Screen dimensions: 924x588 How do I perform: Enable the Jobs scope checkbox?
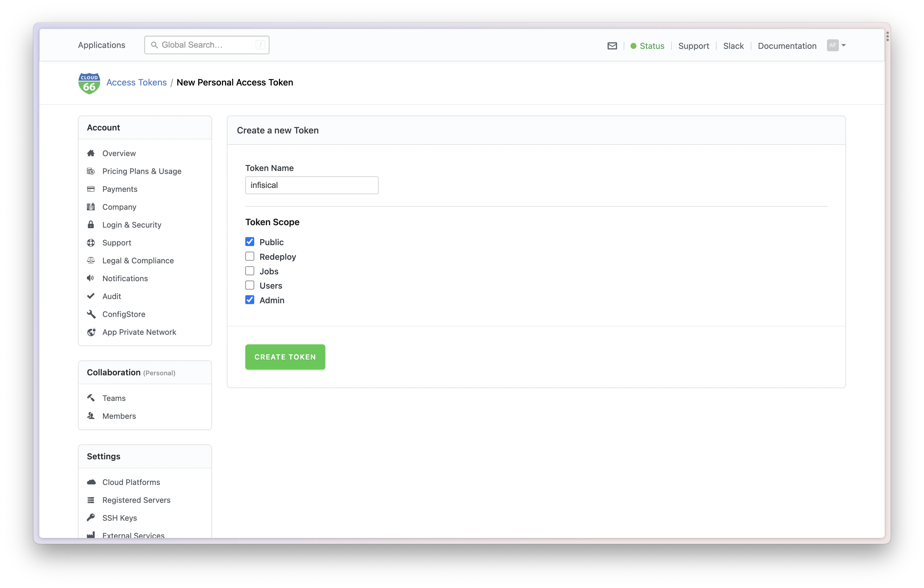tap(250, 271)
